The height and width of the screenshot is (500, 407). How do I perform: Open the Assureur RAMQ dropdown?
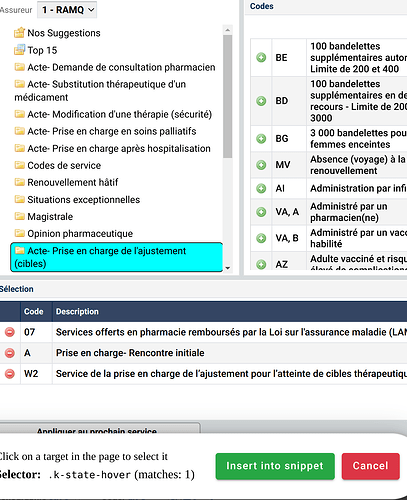click(67, 10)
